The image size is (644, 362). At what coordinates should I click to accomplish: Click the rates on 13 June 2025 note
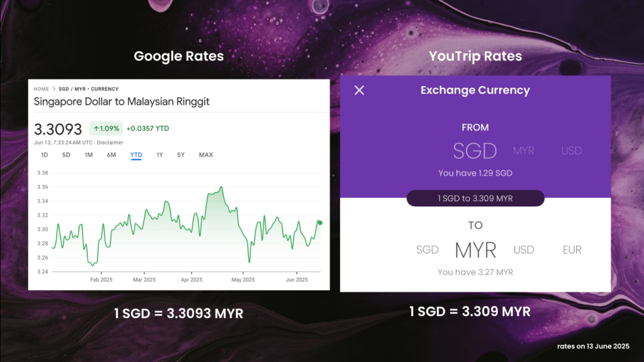click(x=593, y=346)
